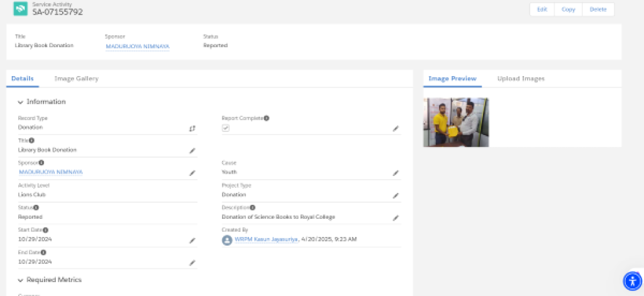Screen dimensions: 644x296
Task: Open MADURUOYA NIMNAYA link in Information section
Action: (51, 172)
